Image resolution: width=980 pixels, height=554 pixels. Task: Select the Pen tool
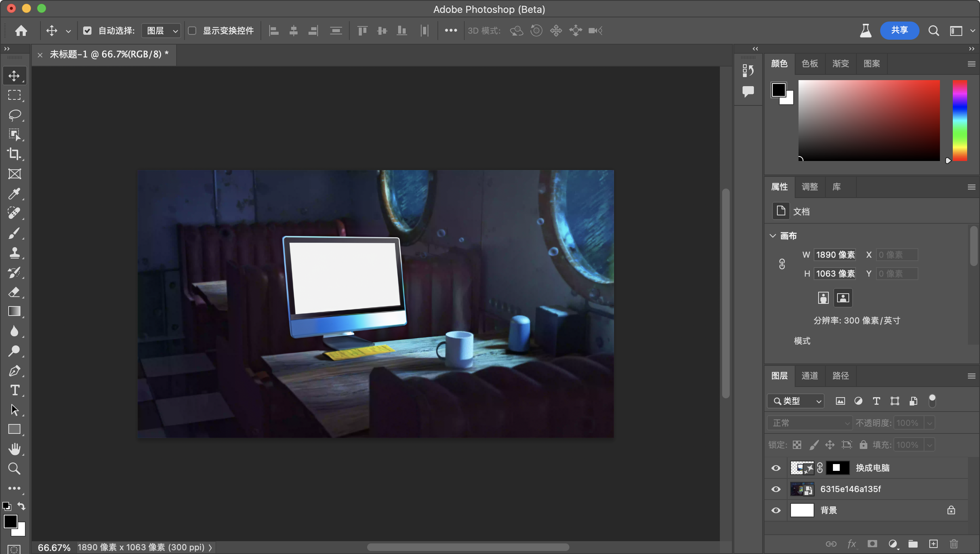coord(14,371)
